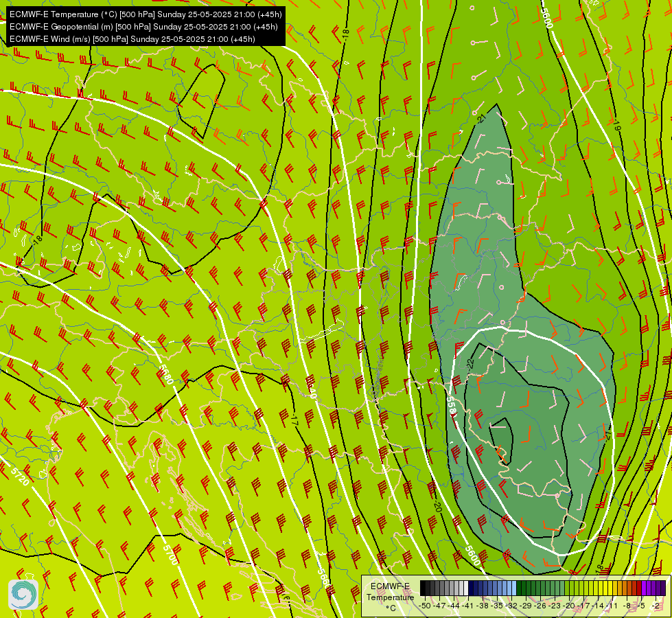
Task: Click the black swatch above -50 in the legend
Action: (423, 588)
